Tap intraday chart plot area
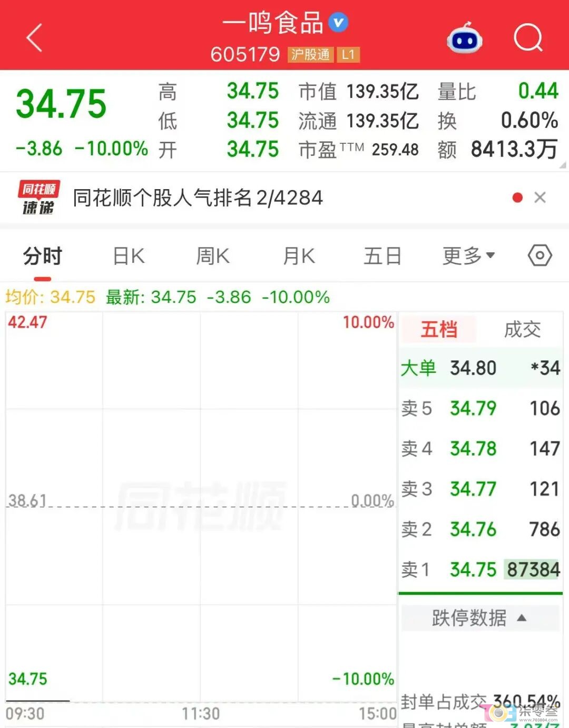The width and height of the screenshot is (569, 728). click(201, 507)
